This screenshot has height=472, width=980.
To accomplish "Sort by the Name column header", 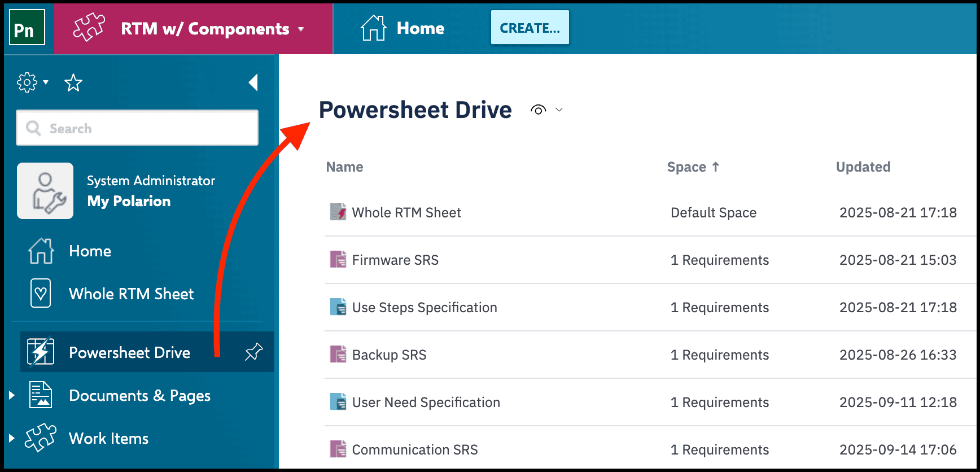I will 344,167.
